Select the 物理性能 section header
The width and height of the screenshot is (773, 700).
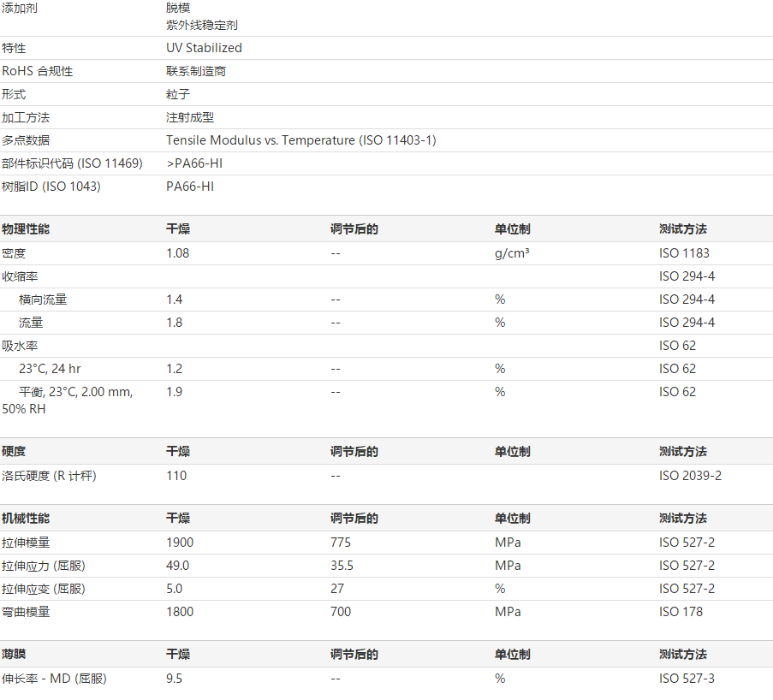pyautogui.click(x=26, y=229)
